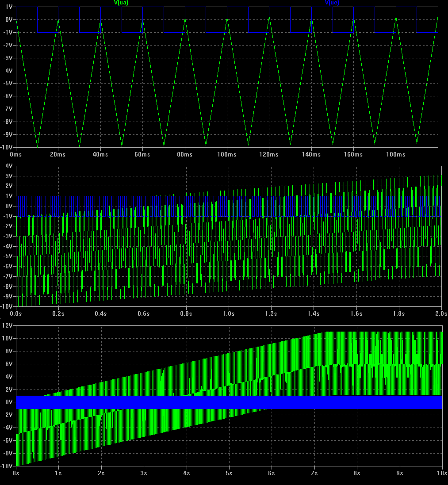Click the -10V label in the bottom plot

pyautogui.click(x=7, y=466)
